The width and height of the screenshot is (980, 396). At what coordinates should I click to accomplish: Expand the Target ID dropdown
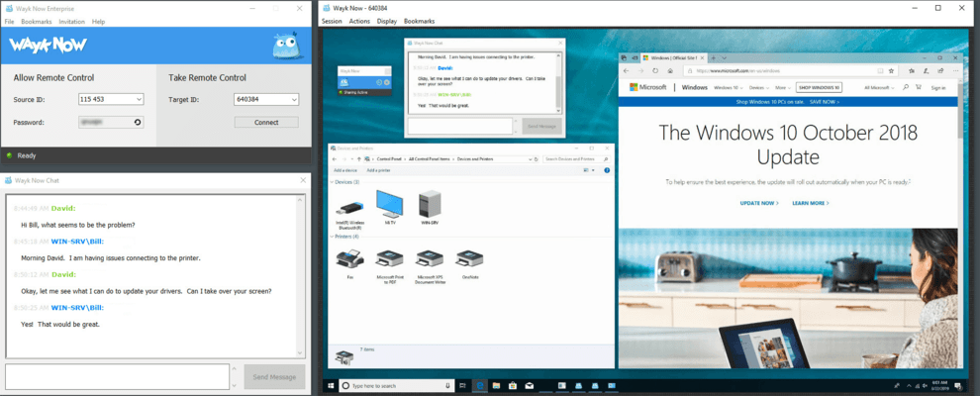click(294, 99)
